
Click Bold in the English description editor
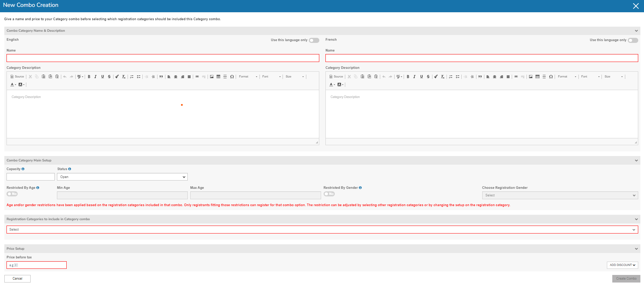tap(89, 77)
